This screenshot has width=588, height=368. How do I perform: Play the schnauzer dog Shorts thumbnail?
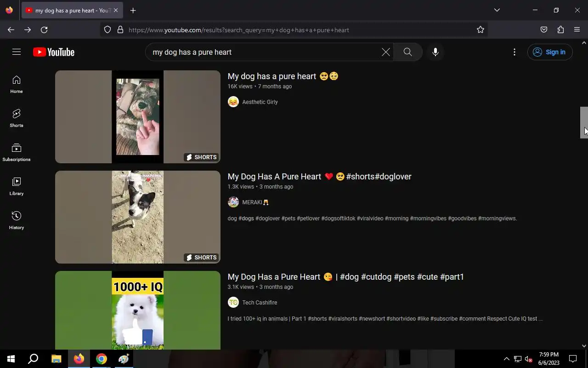click(138, 117)
